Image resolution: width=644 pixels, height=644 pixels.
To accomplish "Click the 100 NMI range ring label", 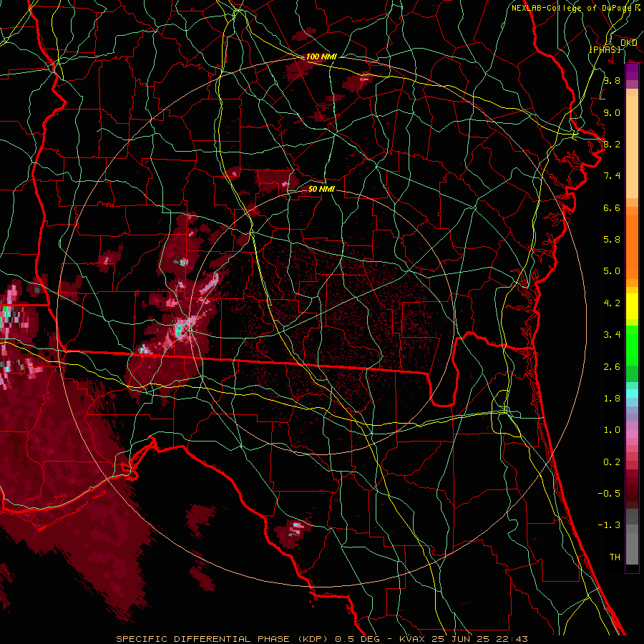I will coord(321,57).
